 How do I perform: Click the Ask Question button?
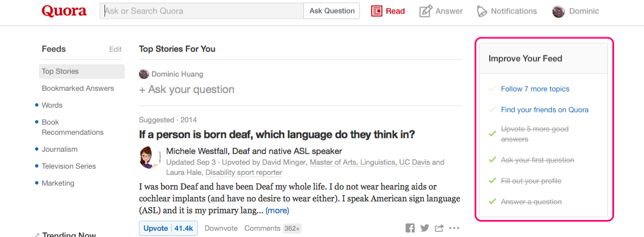[x=332, y=11]
